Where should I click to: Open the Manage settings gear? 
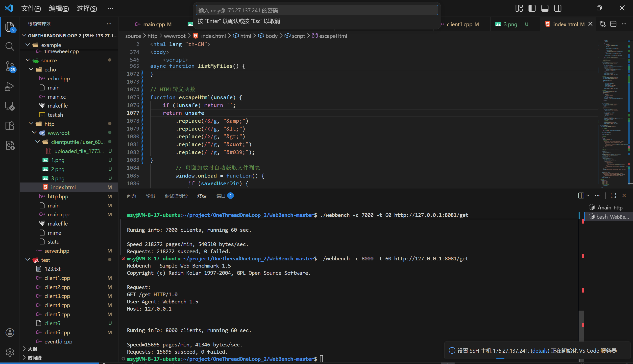pyautogui.click(x=9, y=352)
